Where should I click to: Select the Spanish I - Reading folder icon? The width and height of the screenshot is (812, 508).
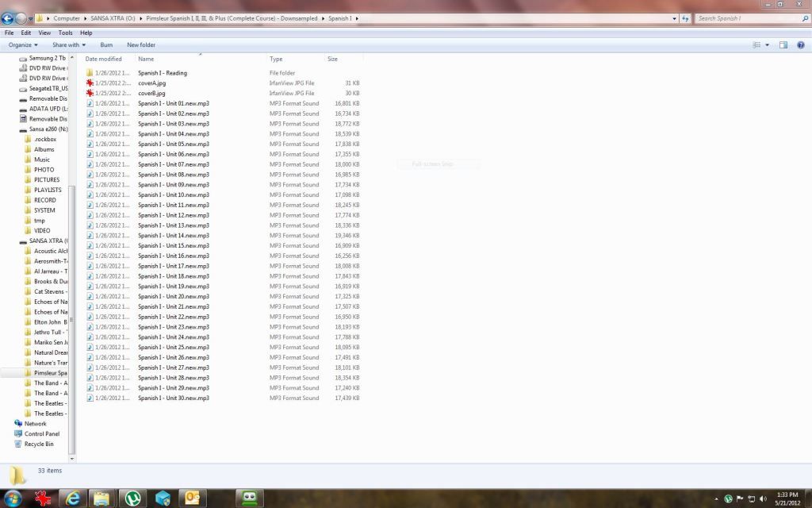click(90, 73)
